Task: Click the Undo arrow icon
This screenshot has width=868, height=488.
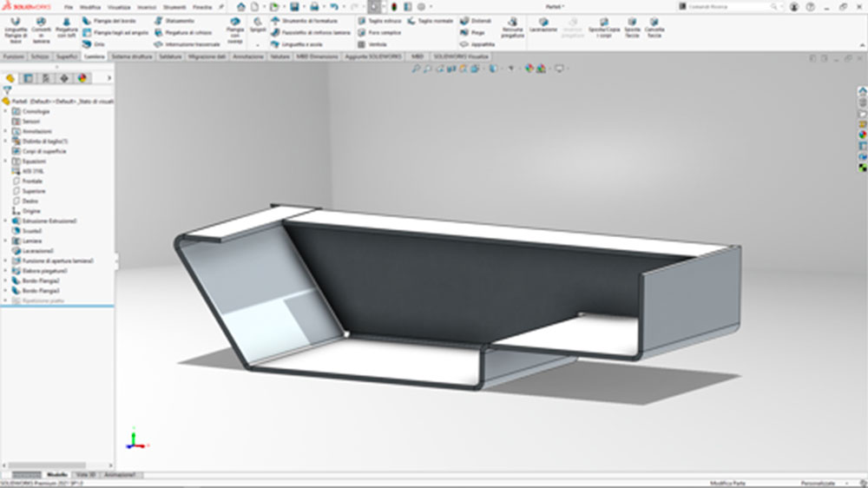Action: tap(334, 7)
